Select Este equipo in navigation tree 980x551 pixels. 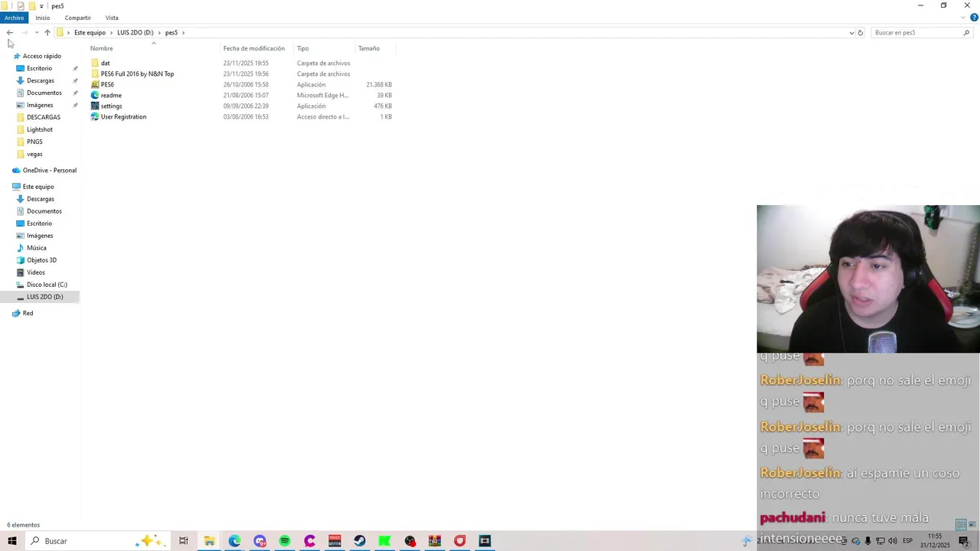pyautogui.click(x=38, y=187)
